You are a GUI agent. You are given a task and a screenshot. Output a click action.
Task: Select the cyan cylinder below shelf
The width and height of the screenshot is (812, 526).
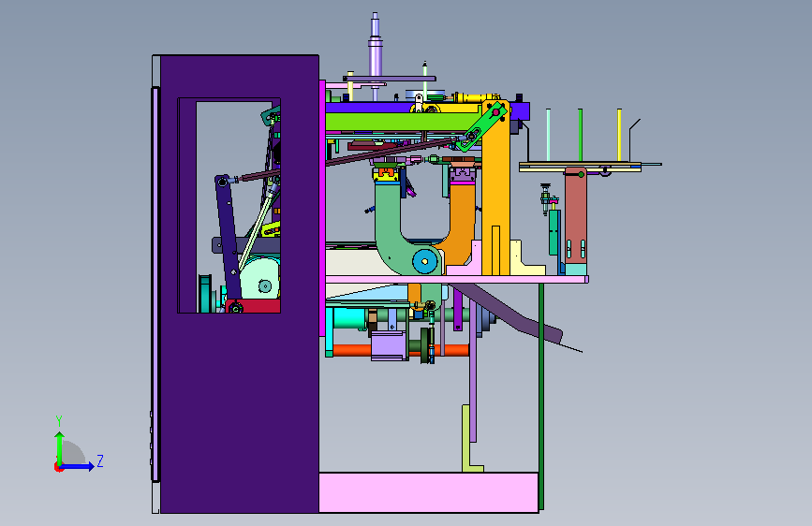(349, 318)
